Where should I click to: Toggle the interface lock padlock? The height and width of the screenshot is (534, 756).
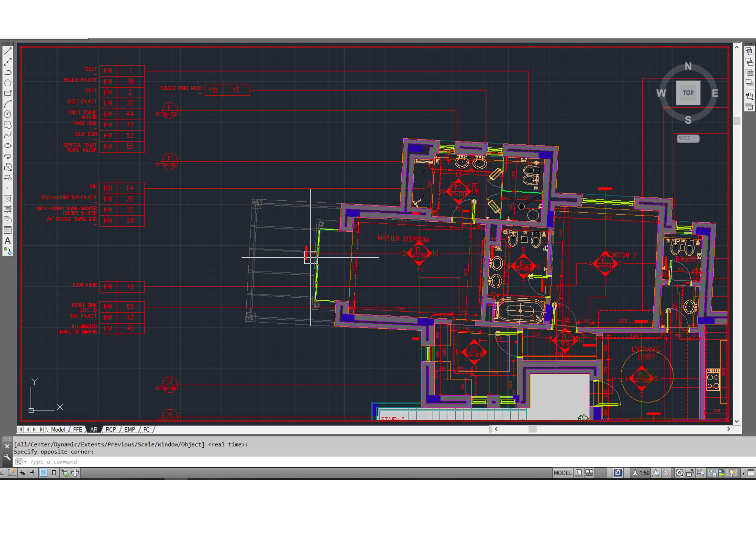690,473
